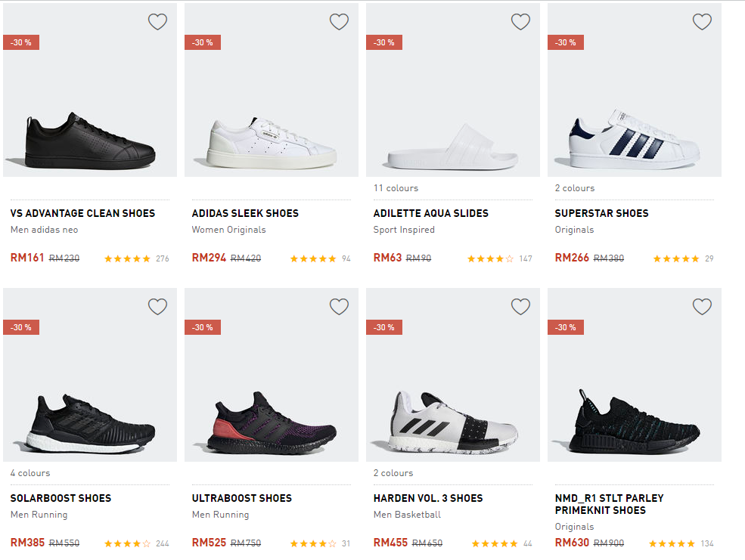Click the NMD_R1 STLT Parley Primeknit Shoes title
Viewport: 745px width, 560px height.
pos(609,504)
